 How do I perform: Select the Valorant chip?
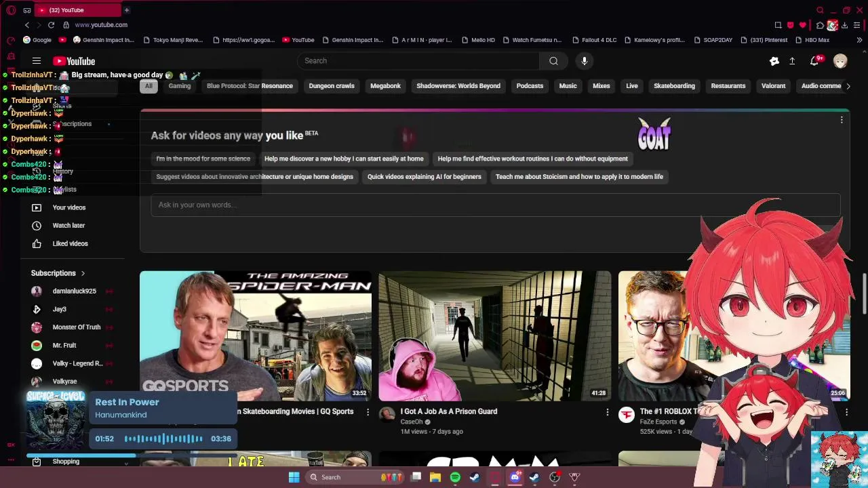coord(773,86)
